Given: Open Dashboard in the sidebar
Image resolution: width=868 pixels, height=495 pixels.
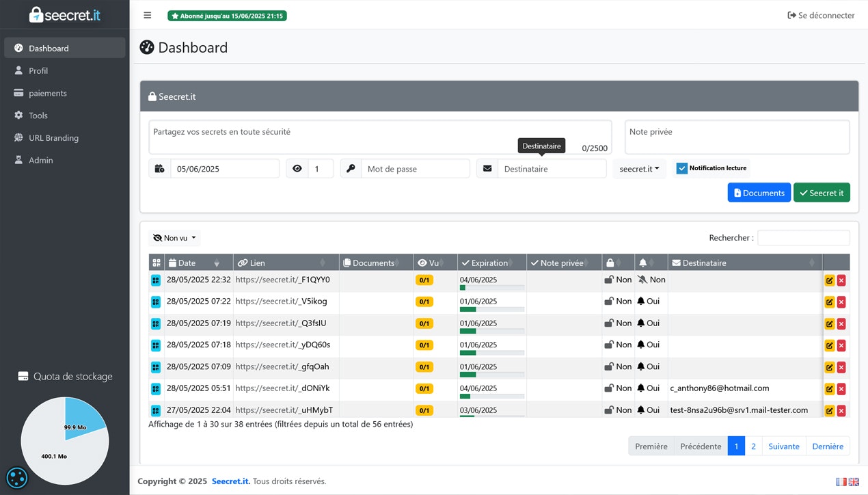Looking at the screenshot, I should click(65, 48).
